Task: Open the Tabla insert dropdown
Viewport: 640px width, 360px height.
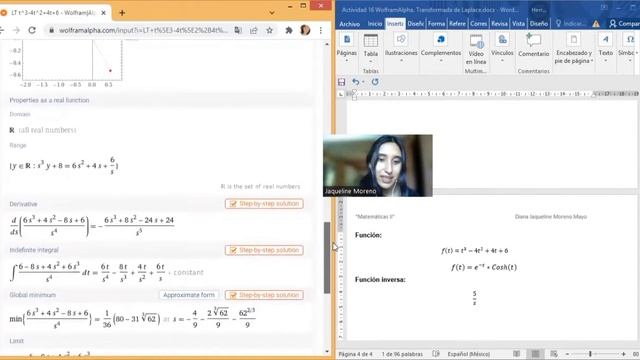Action: coord(371,49)
